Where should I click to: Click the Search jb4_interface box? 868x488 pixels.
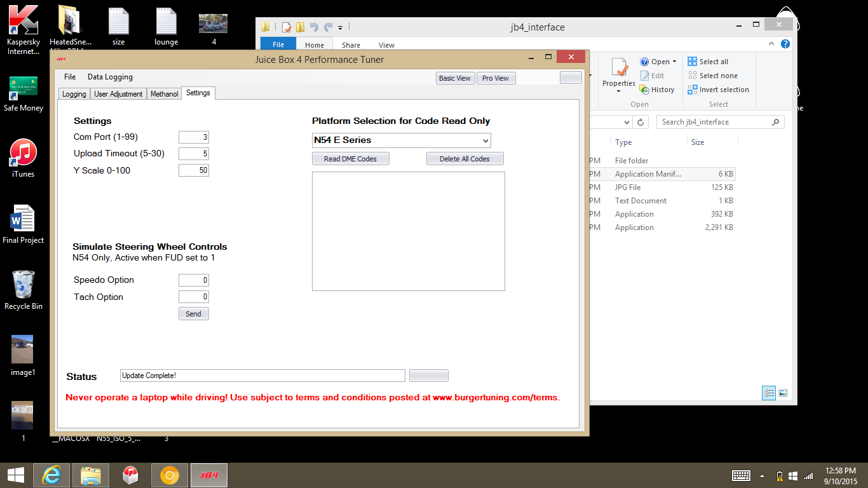click(x=721, y=122)
